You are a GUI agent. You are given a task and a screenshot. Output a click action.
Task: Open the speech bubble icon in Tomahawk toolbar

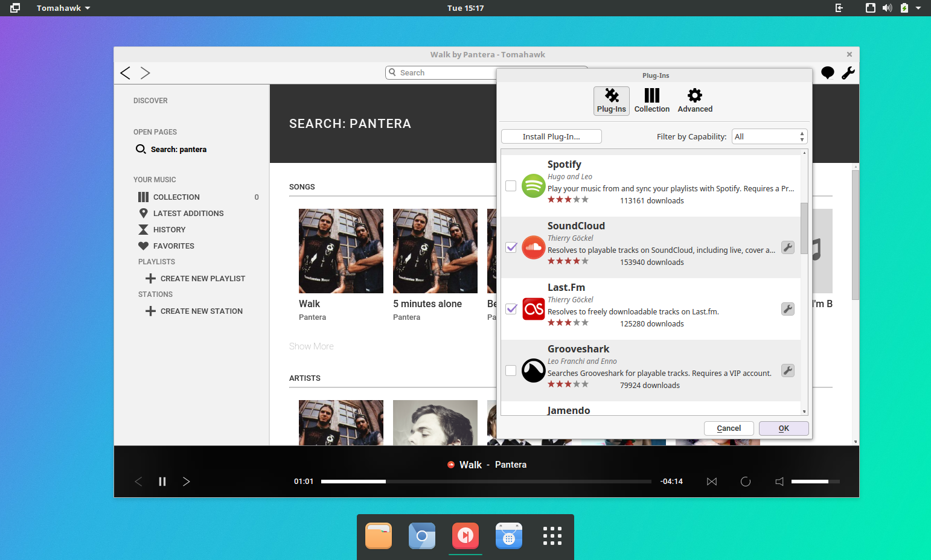tap(828, 73)
